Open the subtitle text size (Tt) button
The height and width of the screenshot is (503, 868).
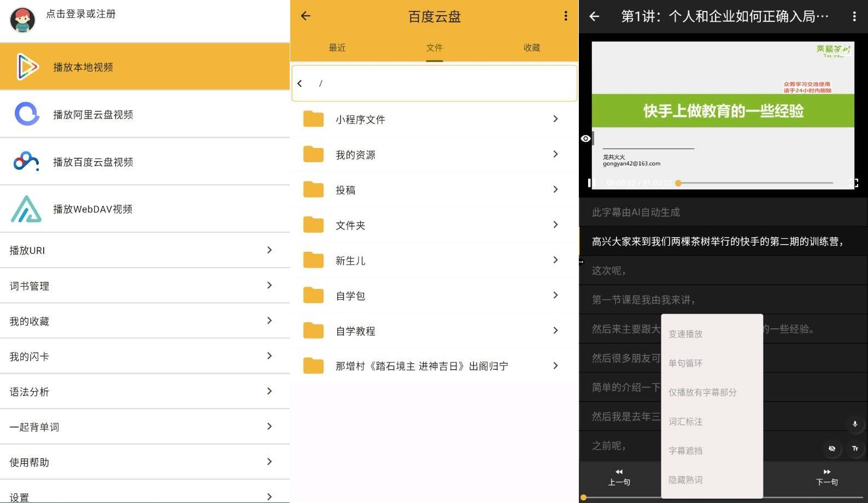tap(855, 448)
